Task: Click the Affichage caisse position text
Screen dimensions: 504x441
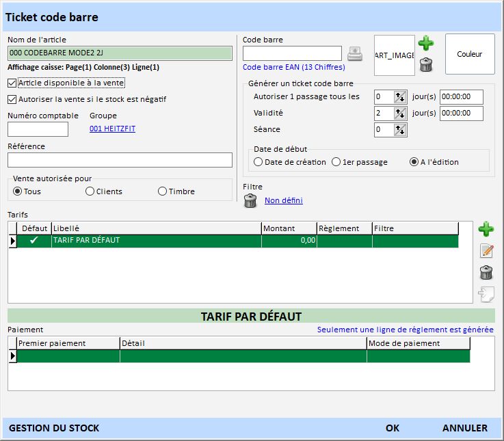Action: click(x=83, y=67)
